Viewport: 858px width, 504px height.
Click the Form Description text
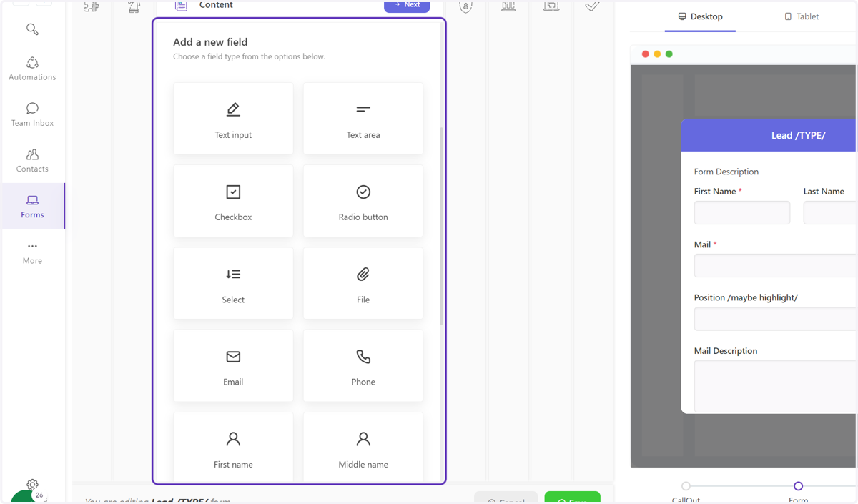[x=726, y=172]
